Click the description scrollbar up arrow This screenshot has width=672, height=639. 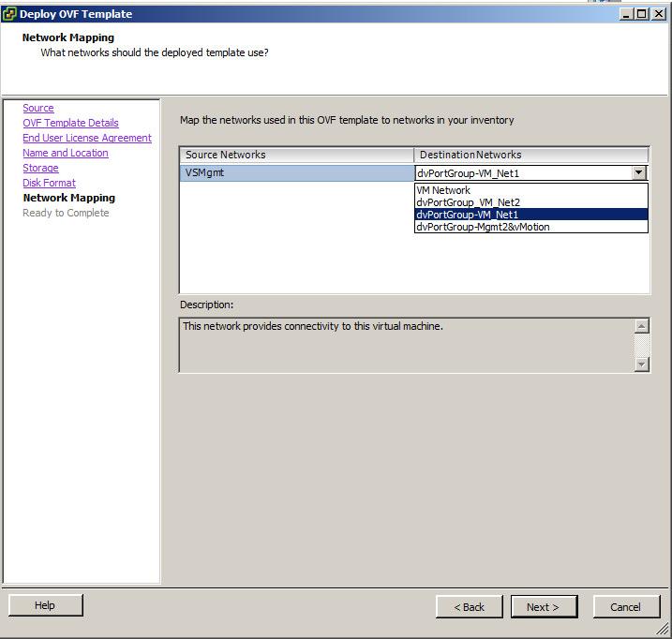coord(641,326)
